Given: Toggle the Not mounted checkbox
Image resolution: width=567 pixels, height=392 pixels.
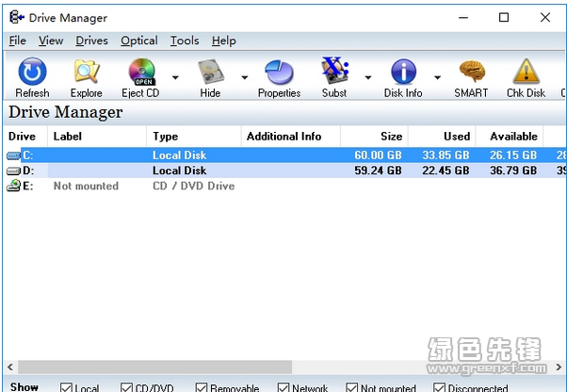Looking at the screenshot, I should pos(352,387).
